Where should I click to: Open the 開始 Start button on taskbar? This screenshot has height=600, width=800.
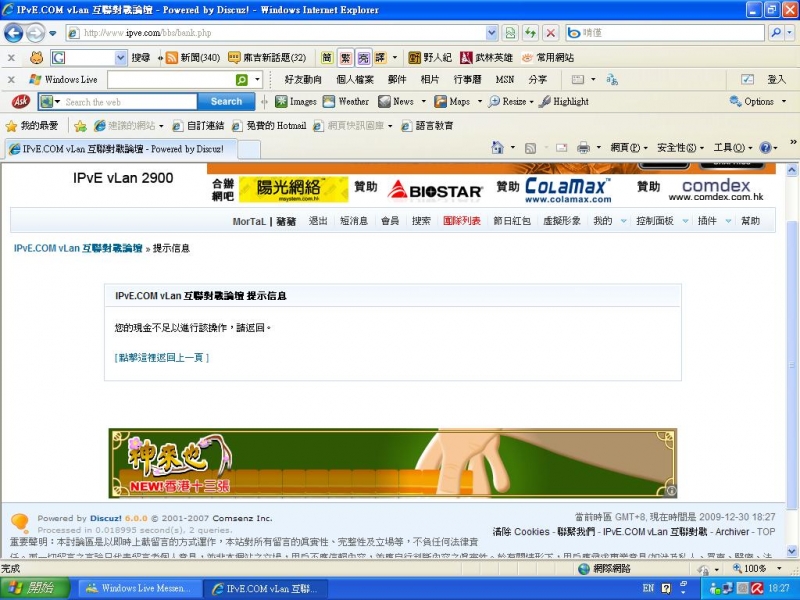[x=34, y=588]
